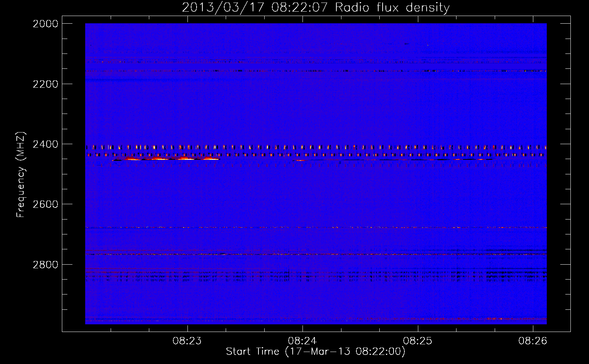Click the "2200" frequency tick label

(46, 84)
